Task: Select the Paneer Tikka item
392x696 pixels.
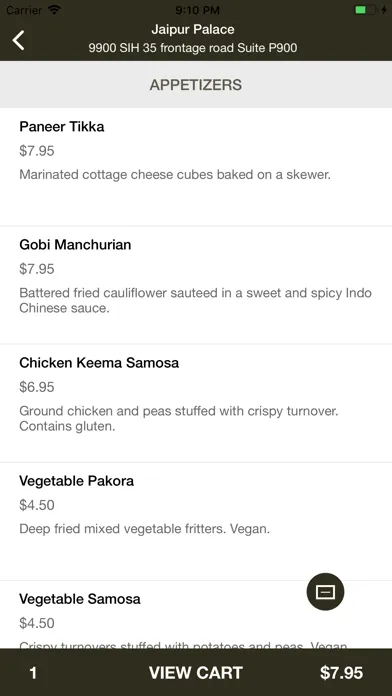Action: click(196, 167)
